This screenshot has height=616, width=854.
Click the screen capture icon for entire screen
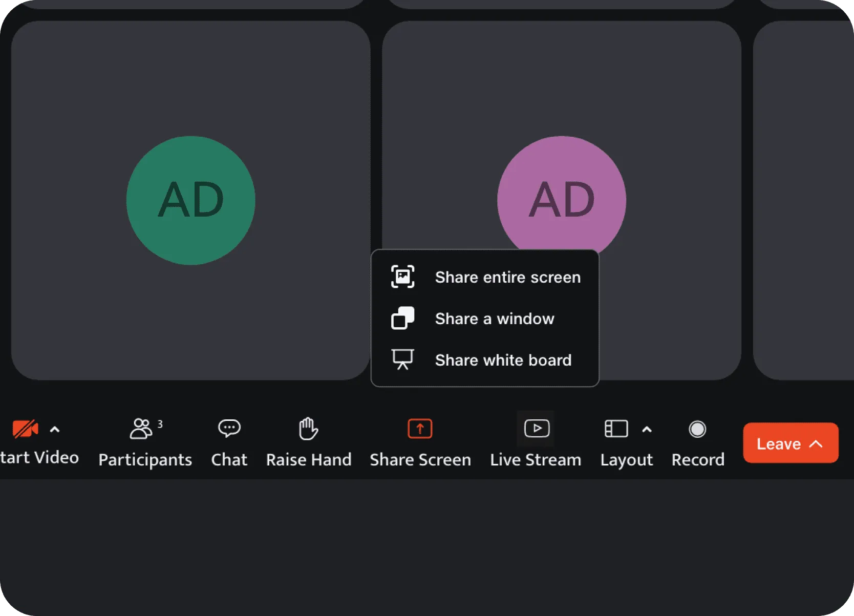coord(402,277)
